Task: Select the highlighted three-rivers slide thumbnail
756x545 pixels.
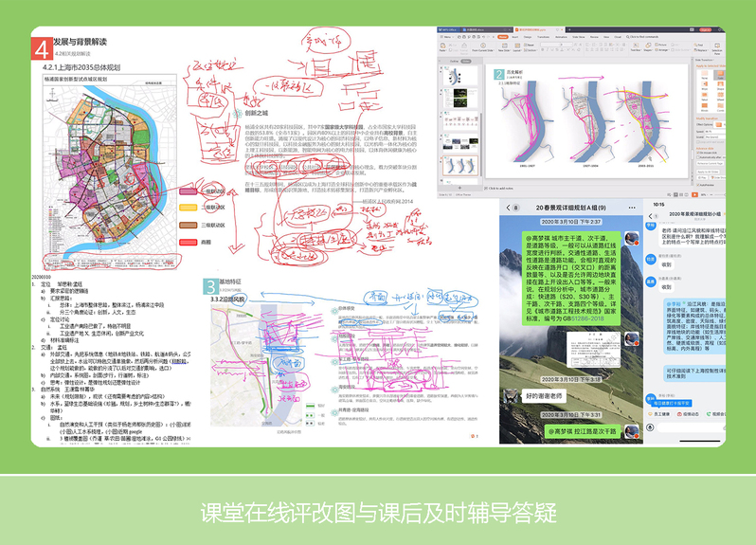Action: click(x=460, y=166)
